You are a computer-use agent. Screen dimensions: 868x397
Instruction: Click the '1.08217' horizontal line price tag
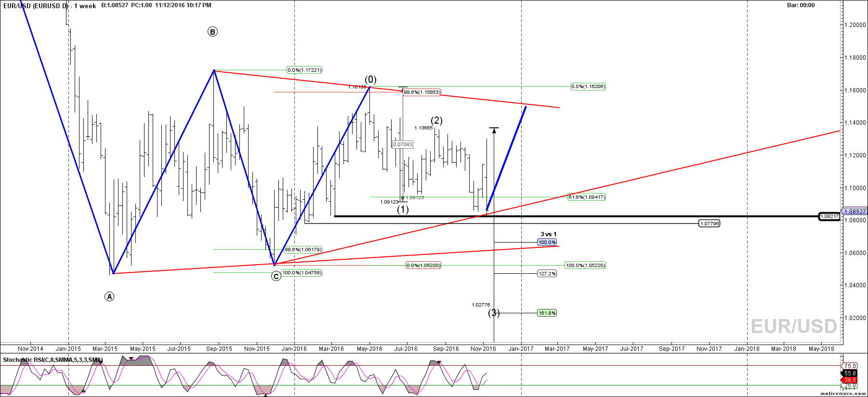[830, 217]
